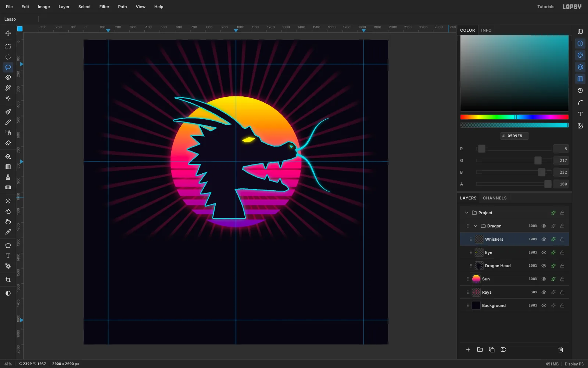Open the Image menu
Image resolution: width=588 pixels, height=368 pixels.
click(x=44, y=7)
